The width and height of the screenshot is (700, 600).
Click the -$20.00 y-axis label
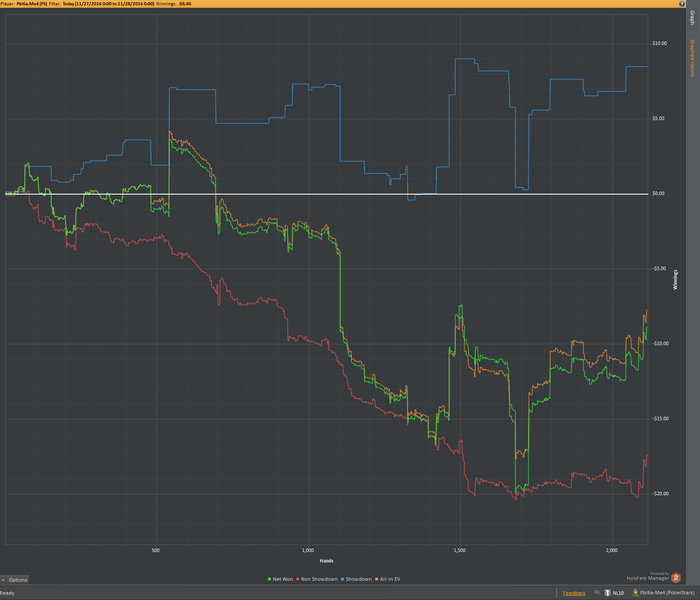pyautogui.click(x=660, y=493)
